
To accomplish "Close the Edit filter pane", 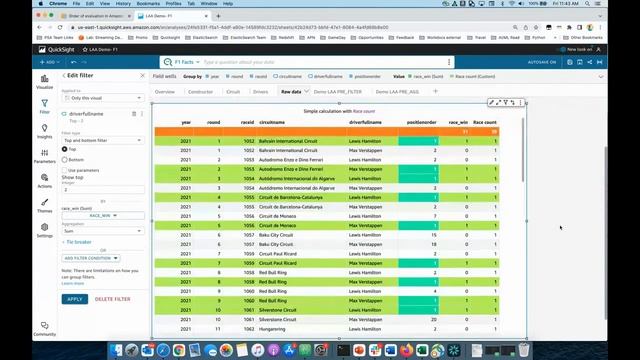I will 142,76.
